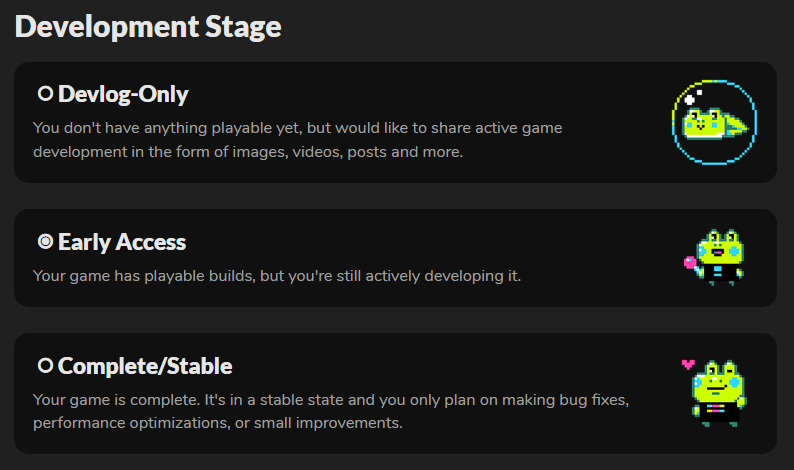Click the "Early Access" option title
The width and height of the screenshot is (794, 470).
point(122,242)
